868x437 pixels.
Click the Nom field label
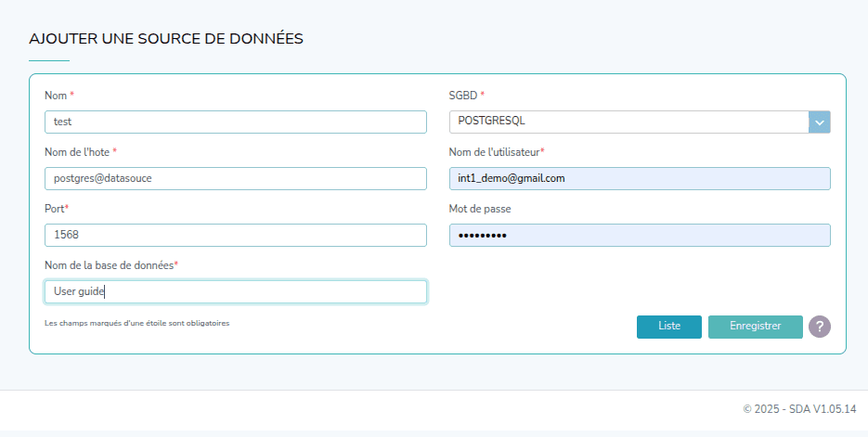click(x=56, y=96)
